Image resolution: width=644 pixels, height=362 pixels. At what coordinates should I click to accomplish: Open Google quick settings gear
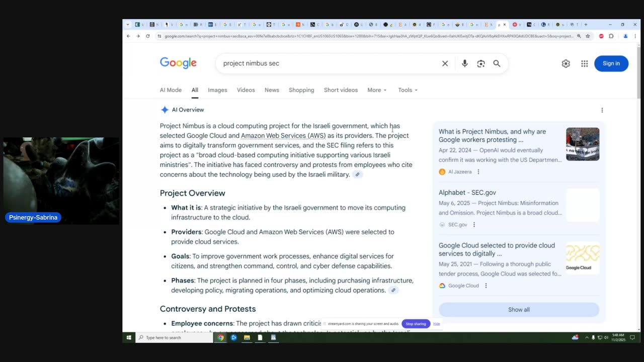(566, 63)
